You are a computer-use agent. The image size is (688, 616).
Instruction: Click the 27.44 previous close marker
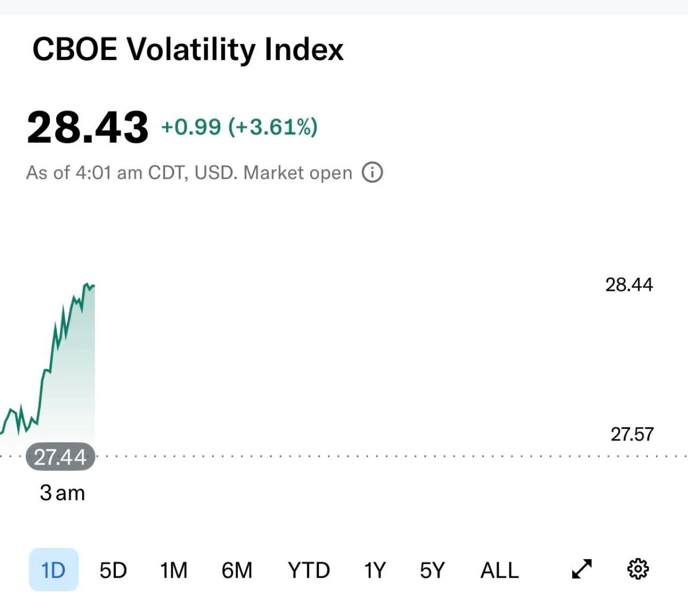(x=60, y=456)
